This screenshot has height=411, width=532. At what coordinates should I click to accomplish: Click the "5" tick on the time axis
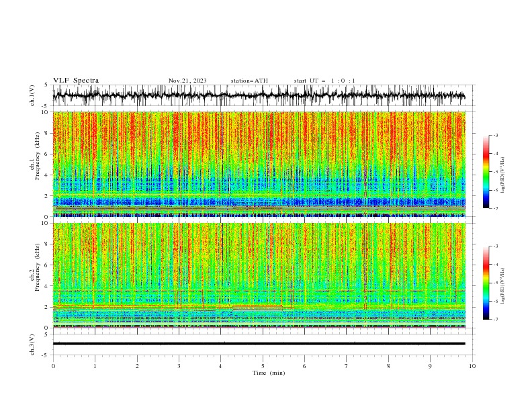[263, 366]
